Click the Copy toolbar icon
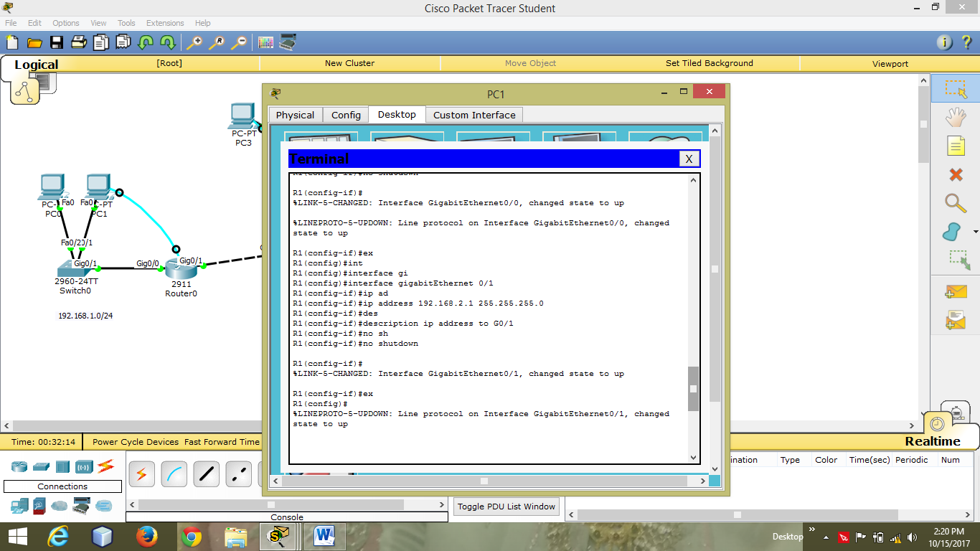Viewport: 980px width, 551px height. pyautogui.click(x=101, y=42)
